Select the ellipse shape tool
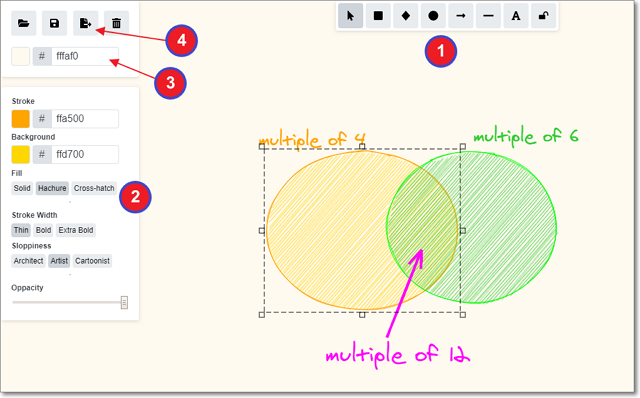Screen dimensions: 640x398 [433, 16]
